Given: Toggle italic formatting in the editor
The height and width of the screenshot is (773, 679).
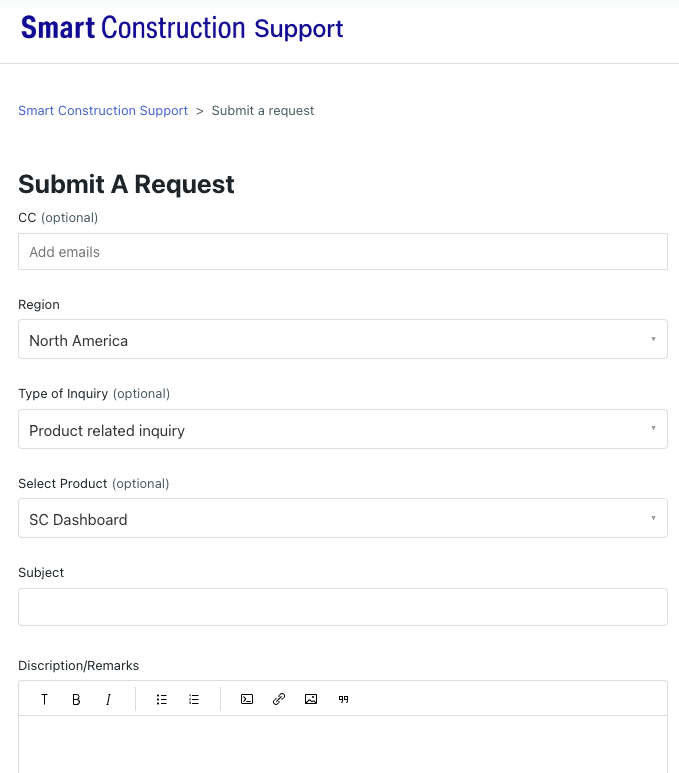Looking at the screenshot, I should [x=108, y=699].
